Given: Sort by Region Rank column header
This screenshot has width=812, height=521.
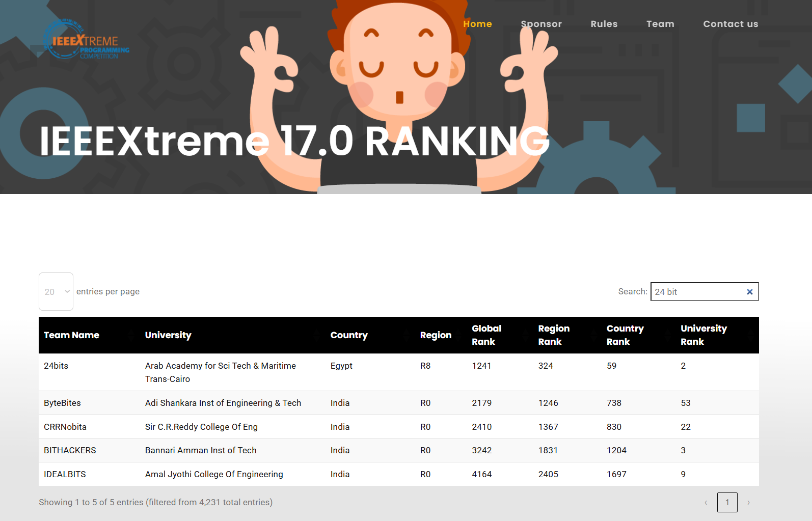Looking at the screenshot, I should (567, 335).
